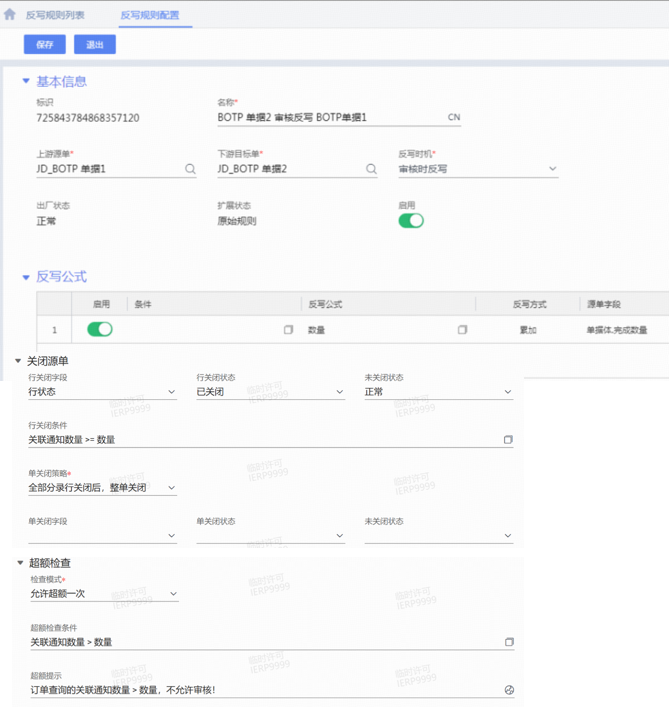This screenshot has width=669, height=708.
Task: Open lookup for 下游目标单 field
Action: pyautogui.click(x=371, y=169)
